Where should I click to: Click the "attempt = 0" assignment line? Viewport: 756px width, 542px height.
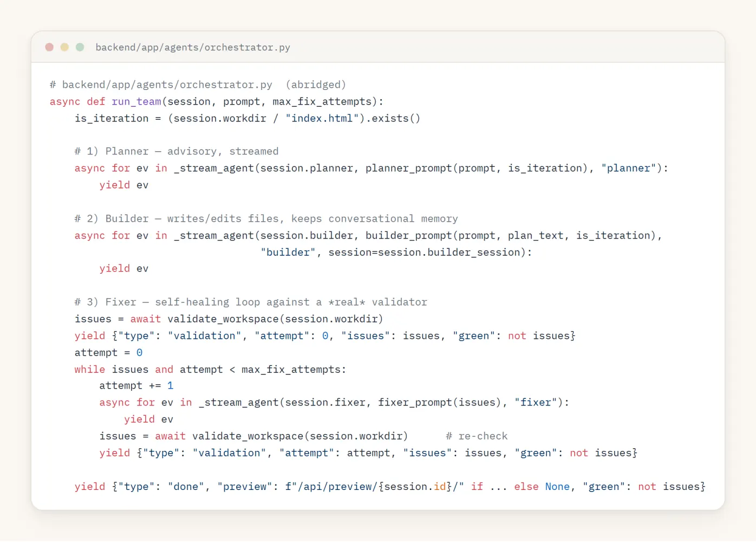point(108,352)
